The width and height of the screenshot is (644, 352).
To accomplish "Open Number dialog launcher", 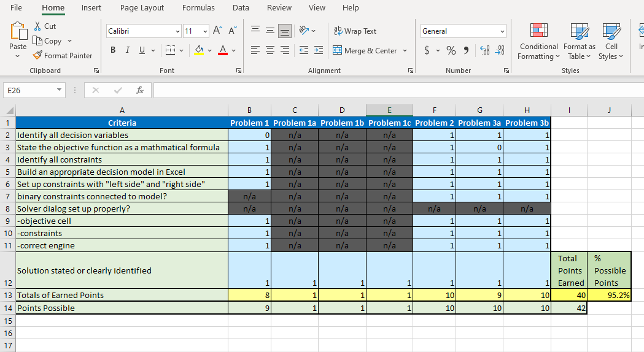I will 506,71.
